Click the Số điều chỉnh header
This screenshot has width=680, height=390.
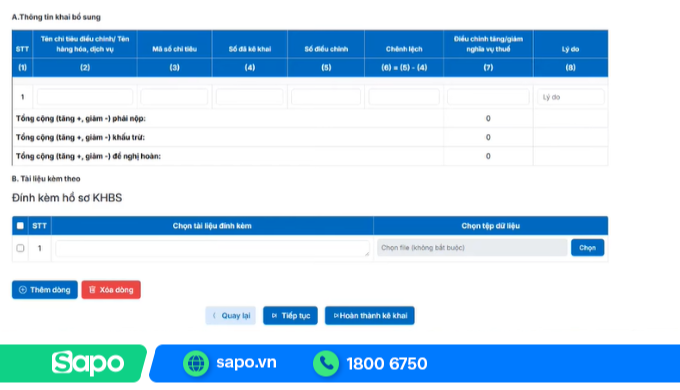326,49
